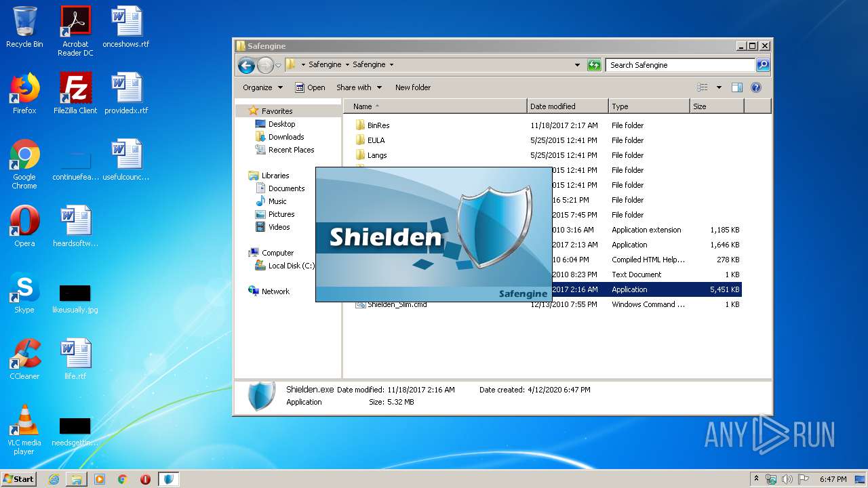Image resolution: width=868 pixels, height=488 pixels.
Task: Open the Pictures library
Action: coord(281,214)
